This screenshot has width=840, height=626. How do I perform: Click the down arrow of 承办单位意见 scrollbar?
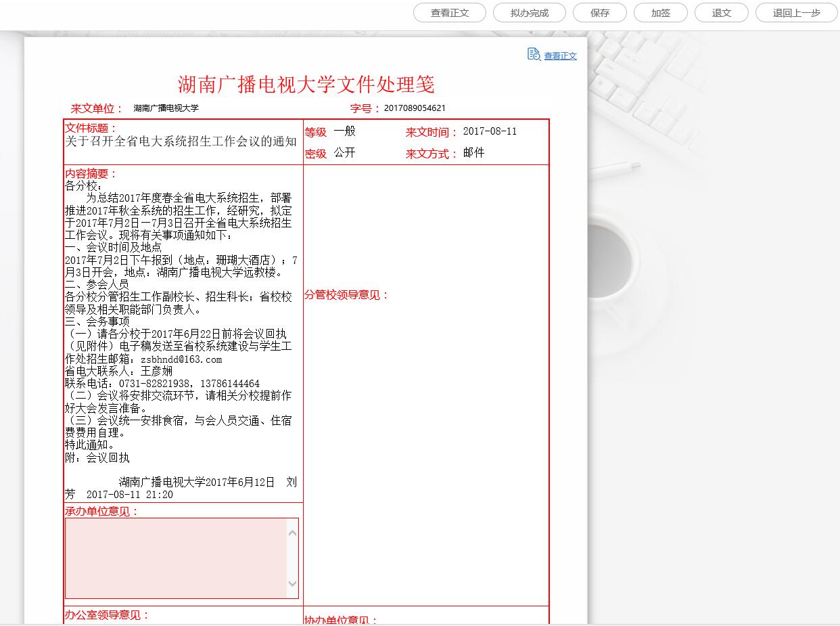coord(293,584)
